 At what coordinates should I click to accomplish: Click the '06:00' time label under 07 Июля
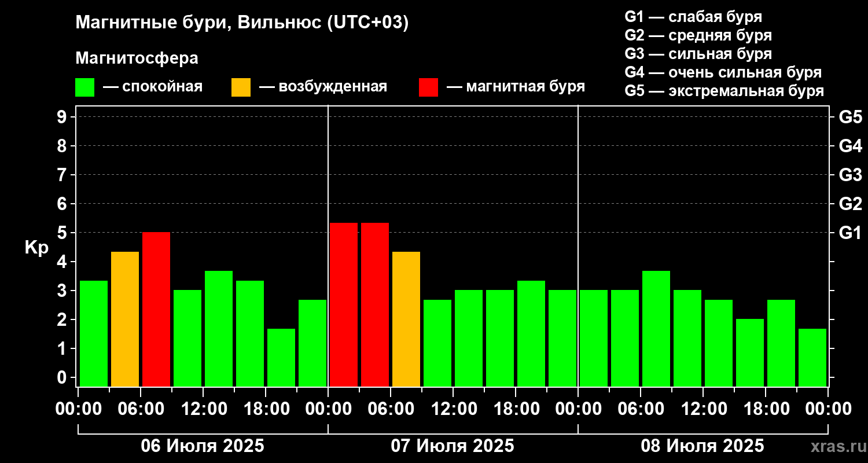[x=392, y=409]
